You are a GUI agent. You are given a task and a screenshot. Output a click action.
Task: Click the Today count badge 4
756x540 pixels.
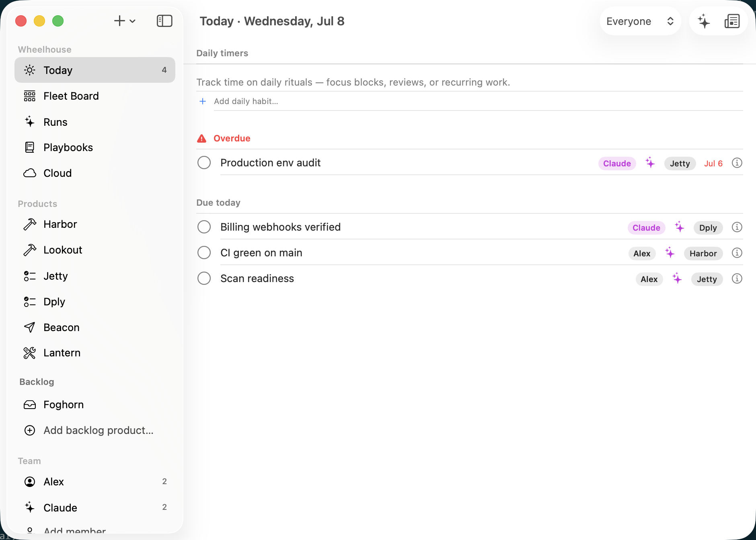164,70
